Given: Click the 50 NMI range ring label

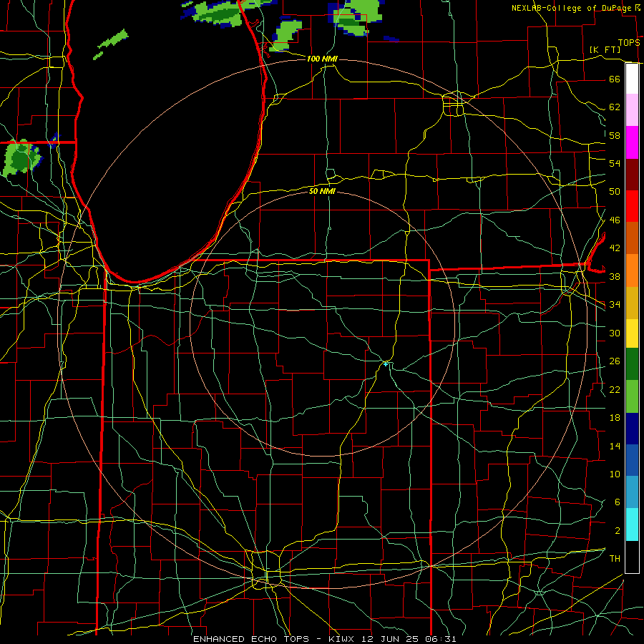Looking at the screenshot, I should 322,191.
